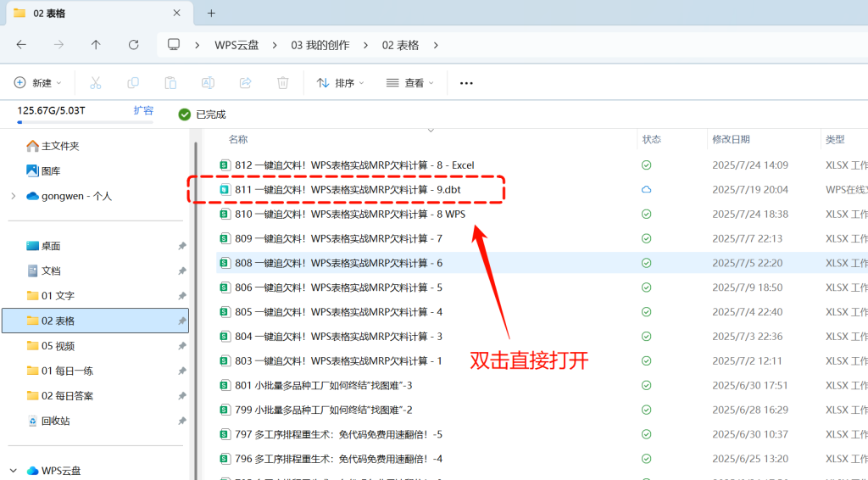Click the sidebar vertical scrollbar

(195, 310)
